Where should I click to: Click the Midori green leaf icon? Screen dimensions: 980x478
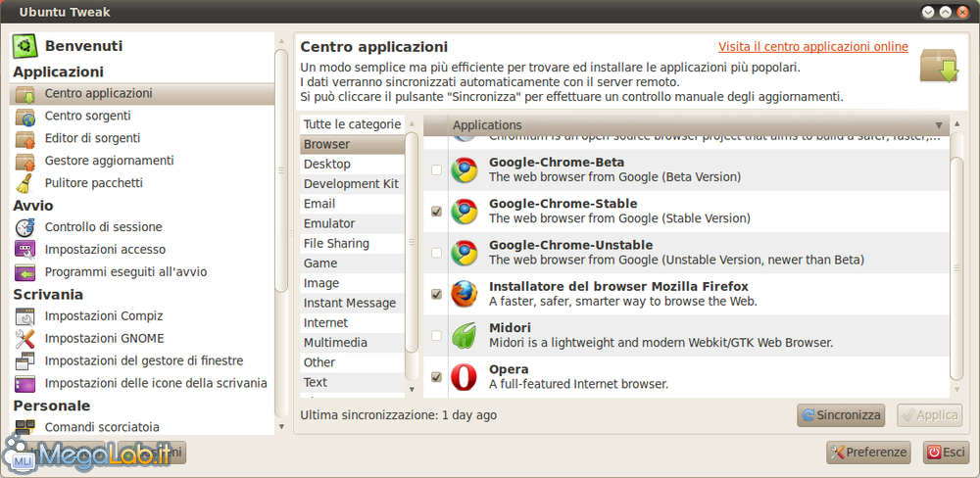[x=464, y=336]
